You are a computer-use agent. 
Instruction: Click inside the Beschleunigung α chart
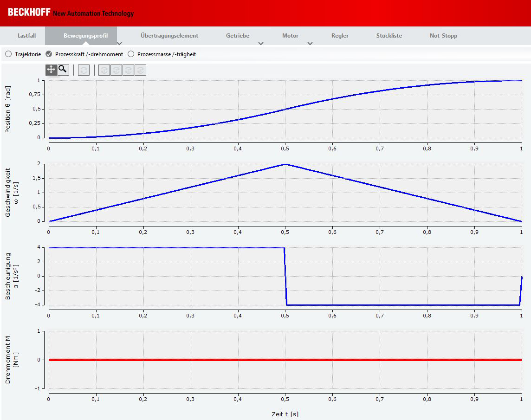[x=285, y=276]
